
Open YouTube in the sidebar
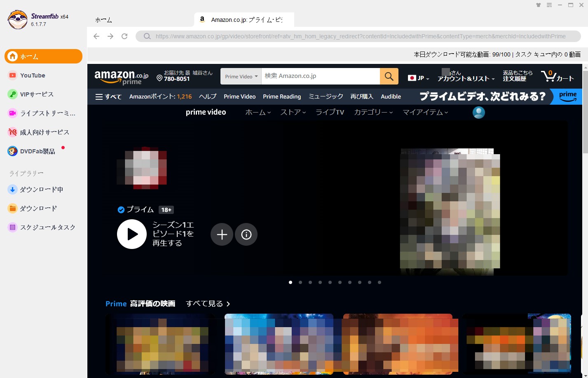33,75
